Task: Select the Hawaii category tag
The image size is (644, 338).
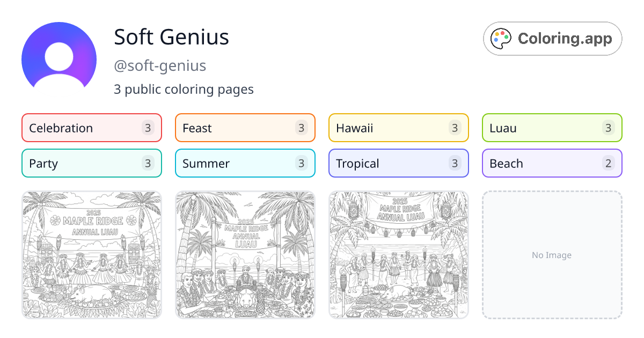Action: [398, 128]
